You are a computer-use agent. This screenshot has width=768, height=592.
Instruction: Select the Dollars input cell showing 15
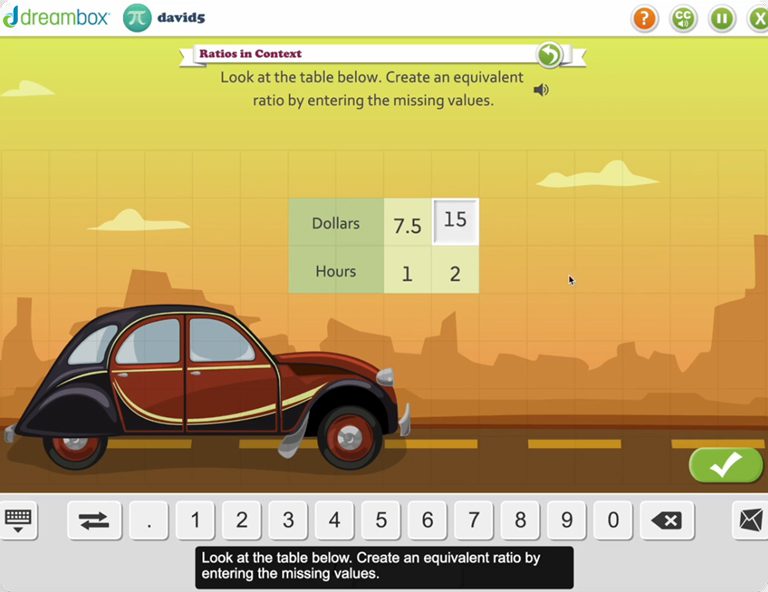[455, 221]
